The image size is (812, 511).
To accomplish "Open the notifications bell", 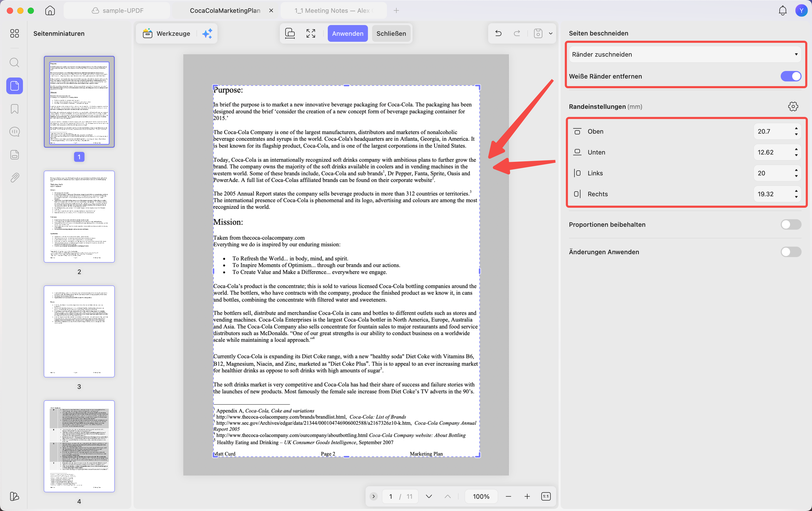I will pyautogui.click(x=783, y=10).
